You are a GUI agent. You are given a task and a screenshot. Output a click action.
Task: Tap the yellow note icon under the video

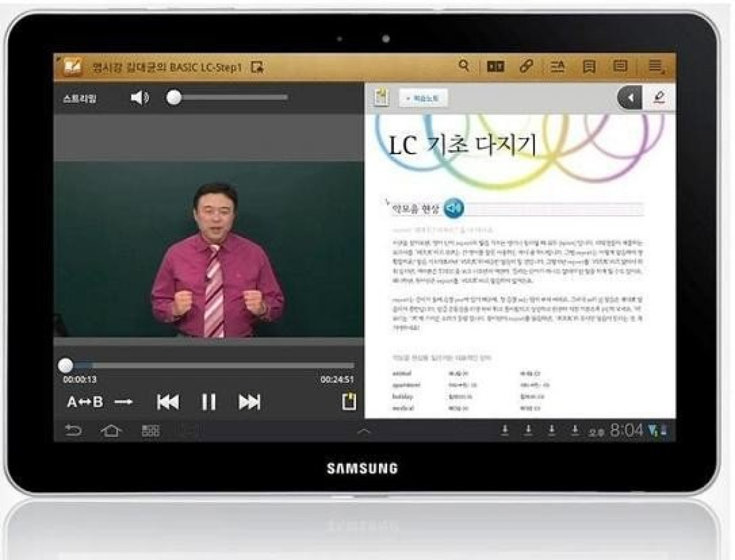[349, 401]
